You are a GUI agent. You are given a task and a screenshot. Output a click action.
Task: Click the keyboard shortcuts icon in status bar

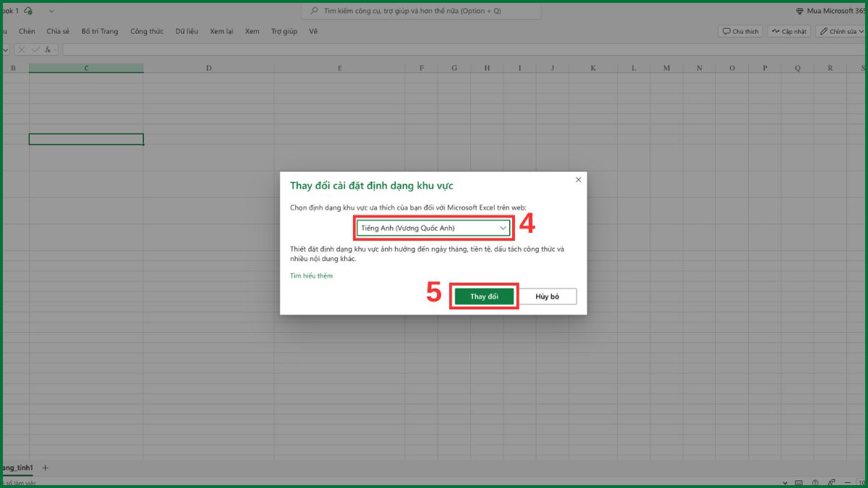(799, 482)
